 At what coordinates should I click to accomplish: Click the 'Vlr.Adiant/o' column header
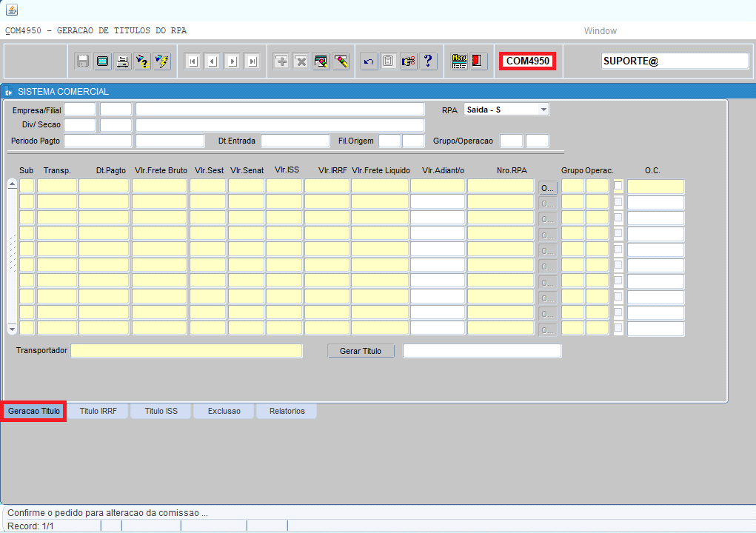point(443,170)
